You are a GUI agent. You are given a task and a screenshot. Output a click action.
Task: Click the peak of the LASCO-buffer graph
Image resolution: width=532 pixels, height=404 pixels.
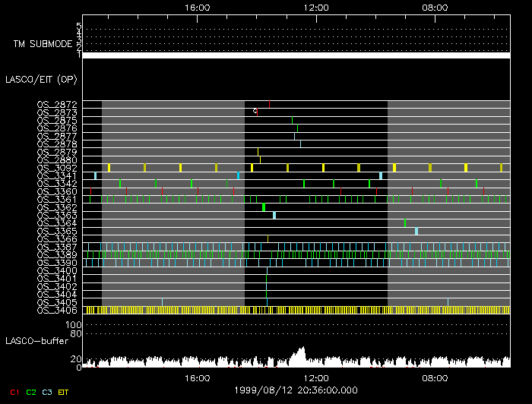pos(301,350)
